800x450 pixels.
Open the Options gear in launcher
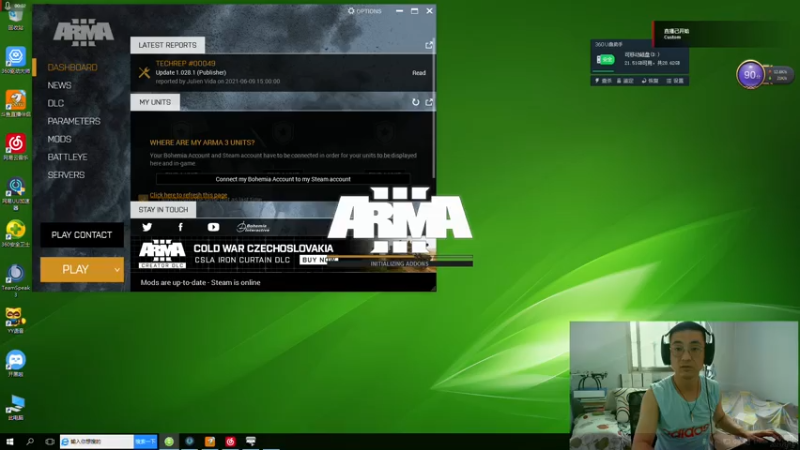tap(364, 11)
